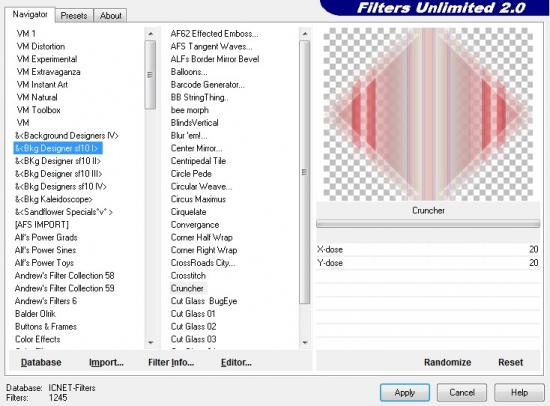Click up arrow of filter list scrollbar
The image size is (550, 406).
click(x=304, y=34)
